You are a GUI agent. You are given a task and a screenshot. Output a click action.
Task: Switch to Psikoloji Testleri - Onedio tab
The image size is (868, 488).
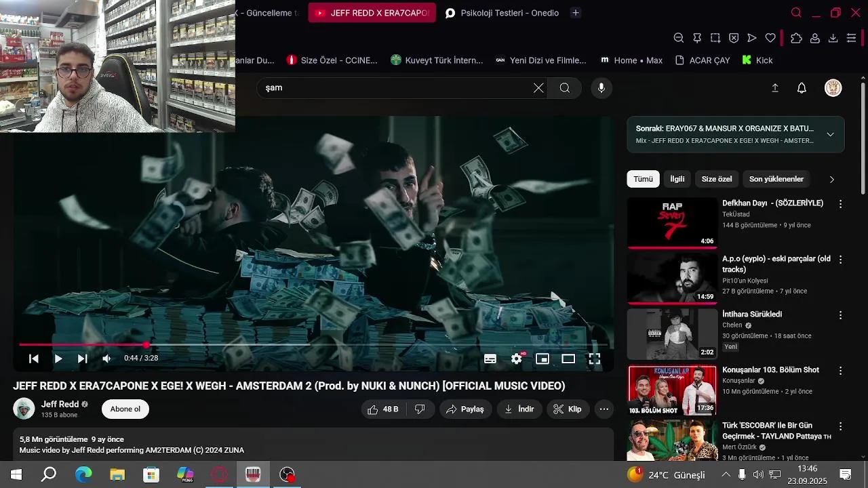pyautogui.click(x=502, y=13)
